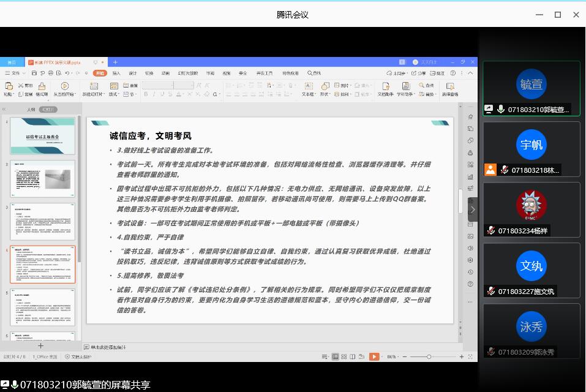Toggle Normal view button in status bar
Screen dimensions: 586x392
pos(335,357)
